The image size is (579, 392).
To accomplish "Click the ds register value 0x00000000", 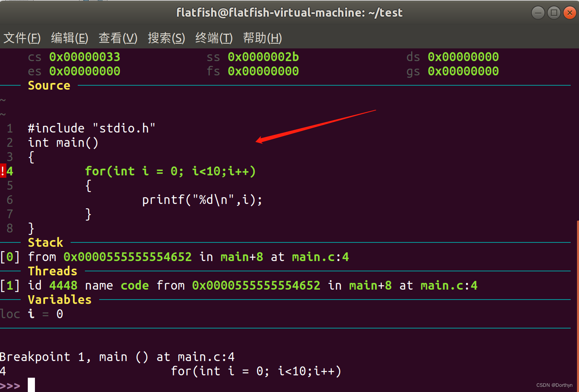I will 464,57.
